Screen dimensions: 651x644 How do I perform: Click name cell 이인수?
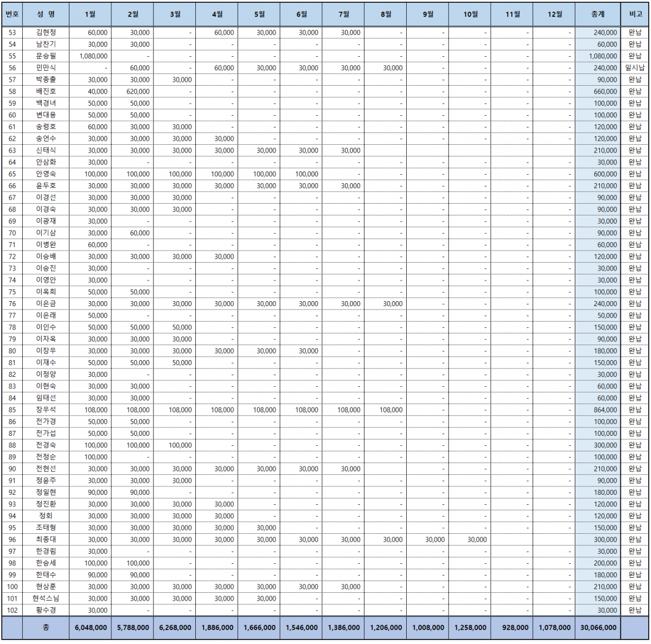coord(46,327)
